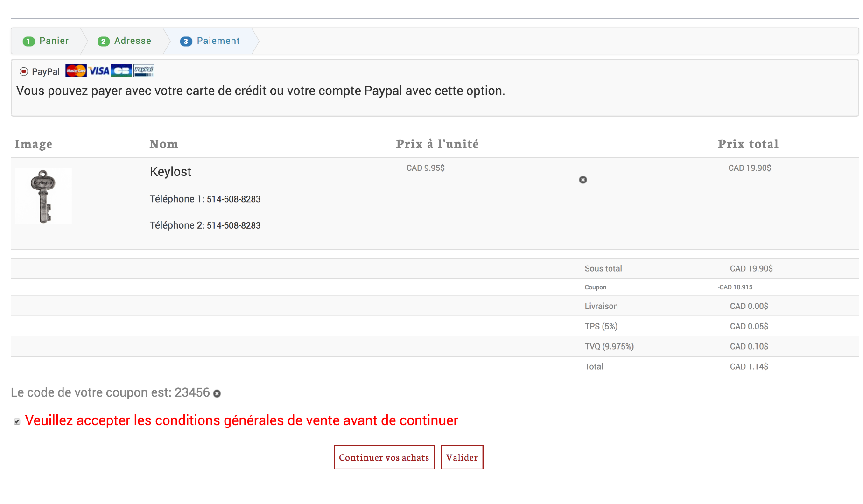This screenshot has height=504, width=863.
Task: Click the Téléphone 1 number
Action: (233, 199)
